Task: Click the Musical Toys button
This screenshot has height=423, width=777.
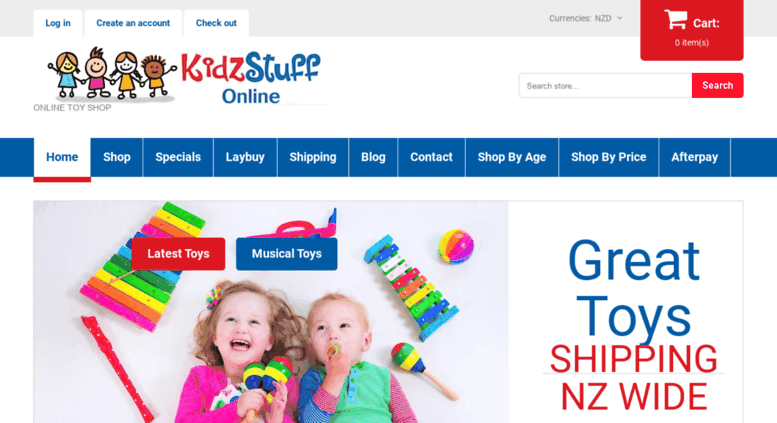Action: tap(286, 254)
